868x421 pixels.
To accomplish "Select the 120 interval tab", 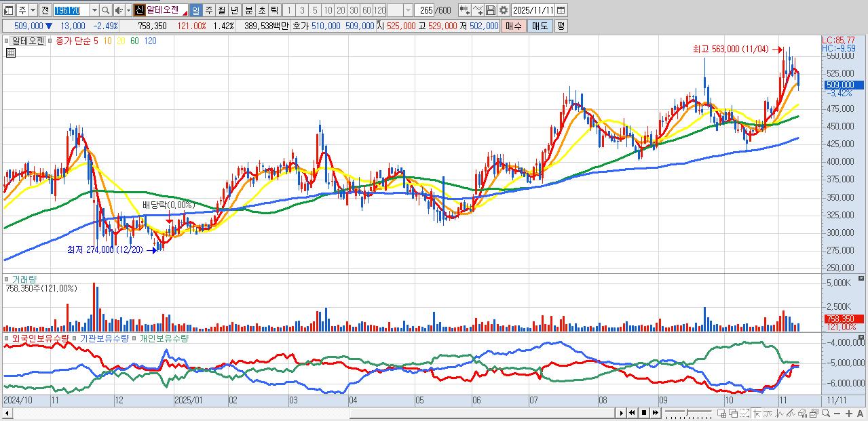I will point(379,10).
